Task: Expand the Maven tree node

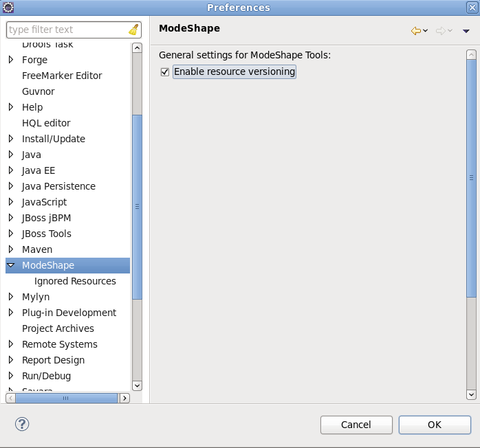Action: pyautogui.click(x=11, y=249)
